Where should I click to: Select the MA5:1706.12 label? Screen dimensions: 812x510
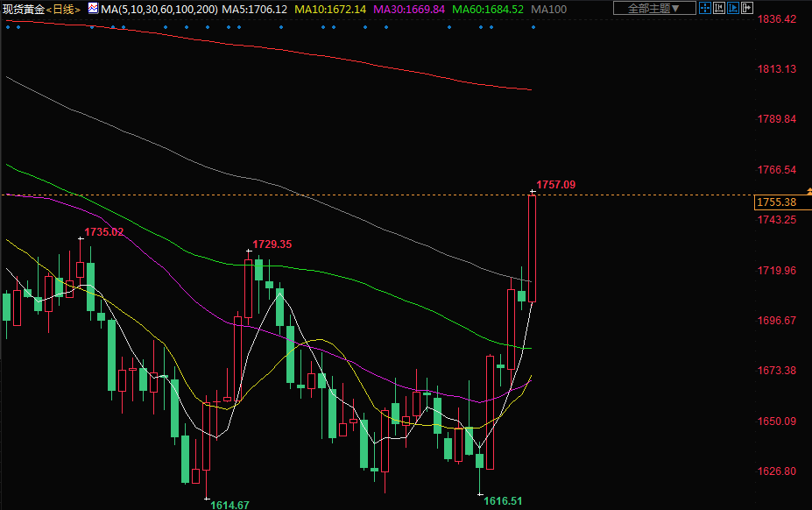pyautogui.click(x=254, y=9)
